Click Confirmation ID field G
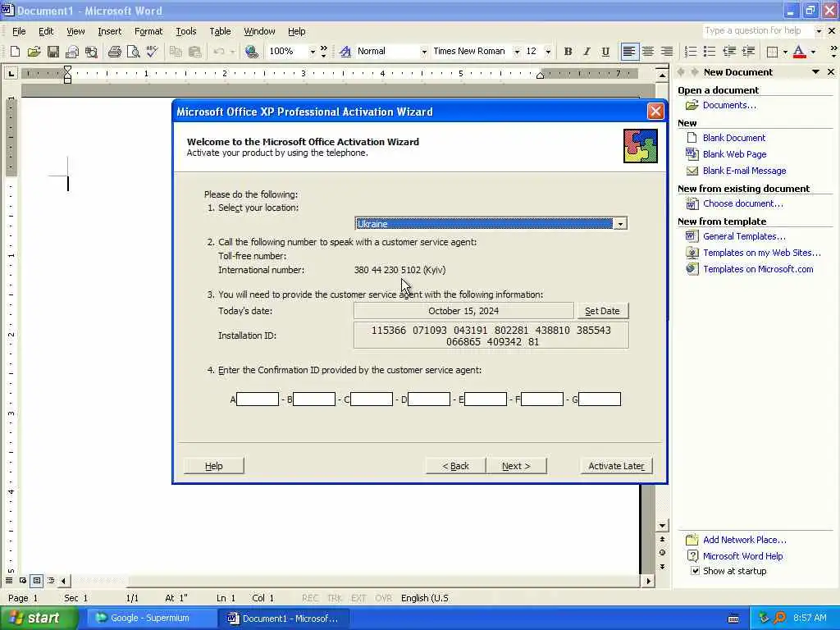840x630 pixels. pos(600,399)
